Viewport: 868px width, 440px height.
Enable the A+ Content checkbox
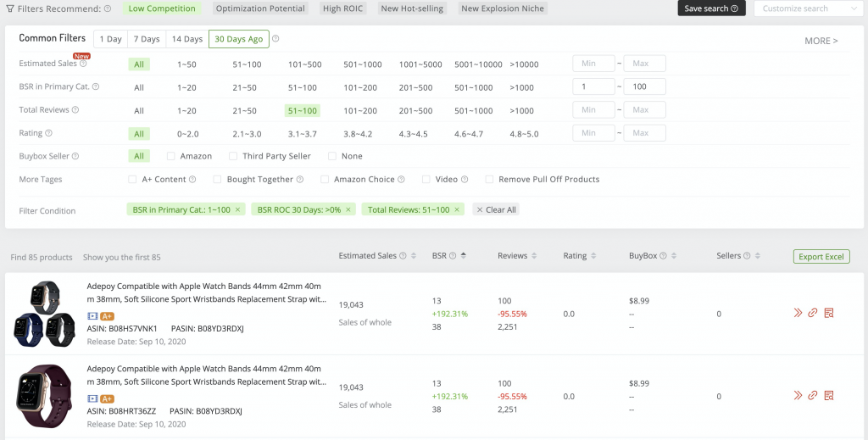pos(132,180)
